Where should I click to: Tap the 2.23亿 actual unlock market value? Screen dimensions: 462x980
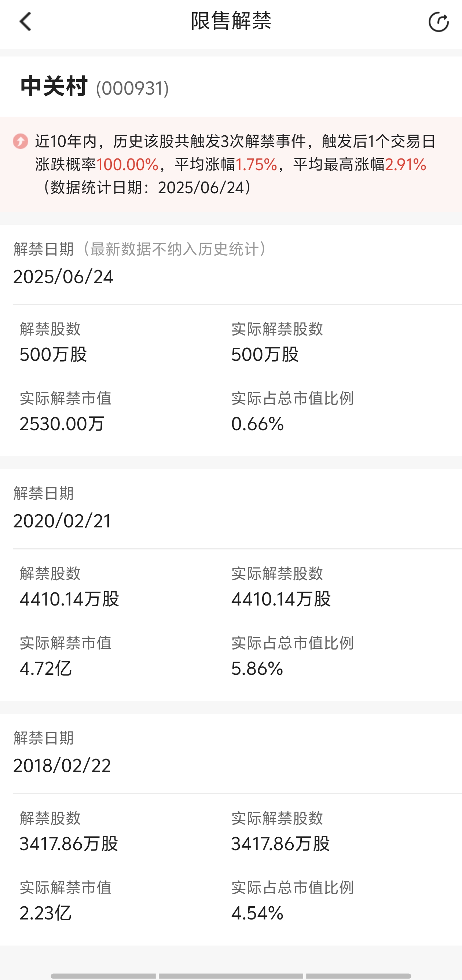[x=45, y=913]
